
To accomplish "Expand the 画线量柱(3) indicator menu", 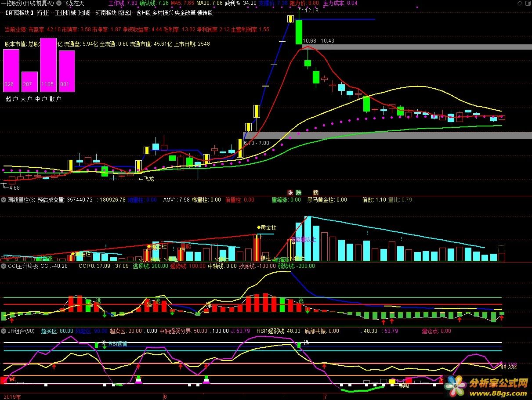I will (x=4, y=200).
